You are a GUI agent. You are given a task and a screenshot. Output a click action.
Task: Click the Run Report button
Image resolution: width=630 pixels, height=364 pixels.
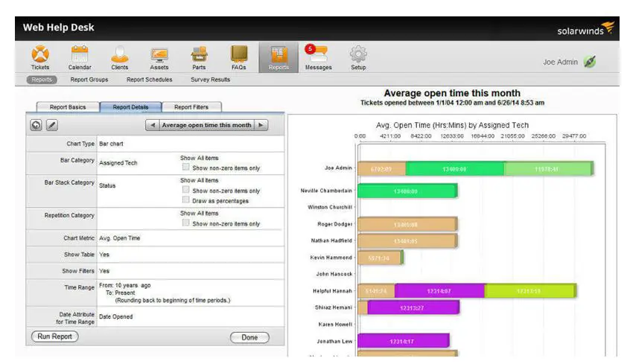click(x=54, y=336)
